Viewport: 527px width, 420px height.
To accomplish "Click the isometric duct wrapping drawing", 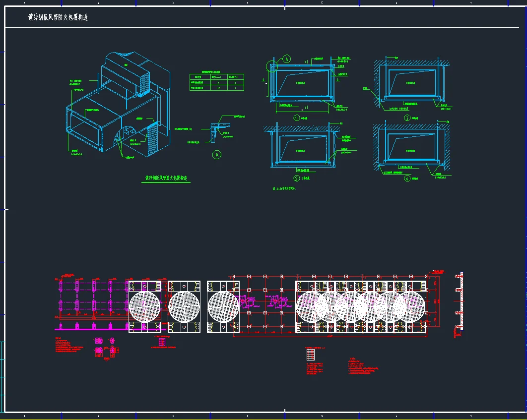I will point(118,105).
